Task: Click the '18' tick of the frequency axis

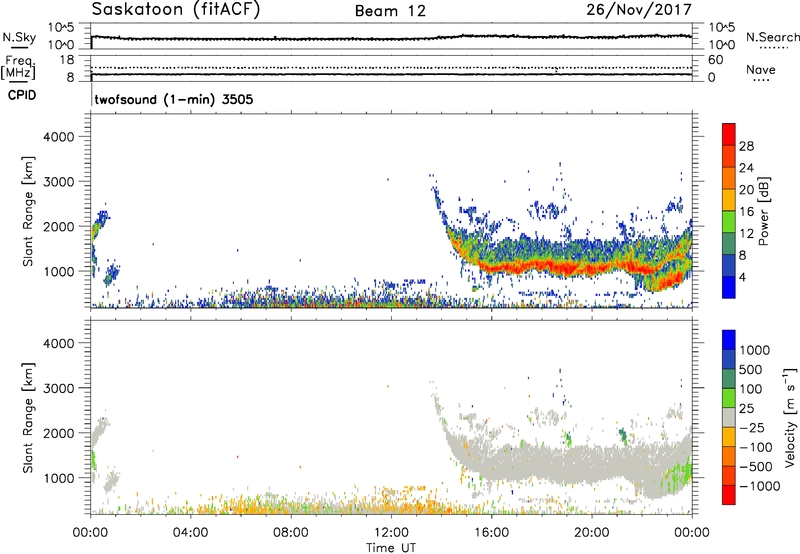Action: [x=67, y=60]
